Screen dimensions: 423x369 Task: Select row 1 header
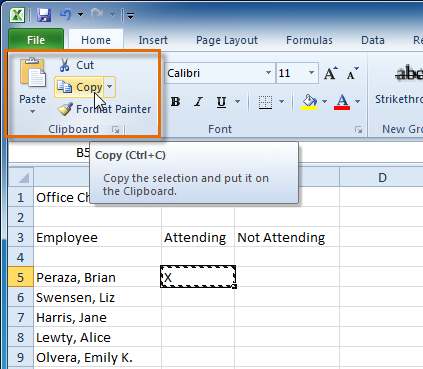[21, 197]
